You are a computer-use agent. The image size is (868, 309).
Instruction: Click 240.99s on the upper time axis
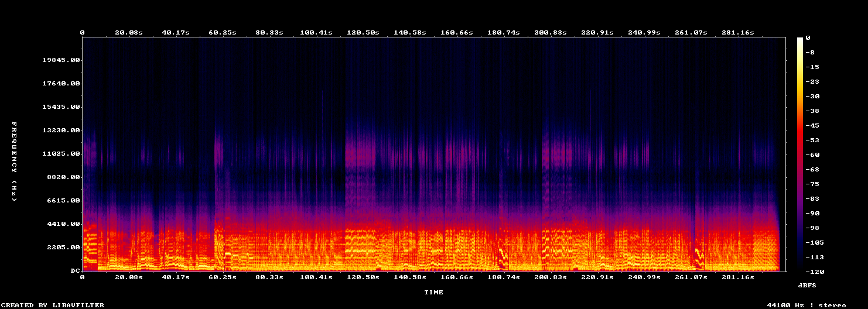(644, 33)
